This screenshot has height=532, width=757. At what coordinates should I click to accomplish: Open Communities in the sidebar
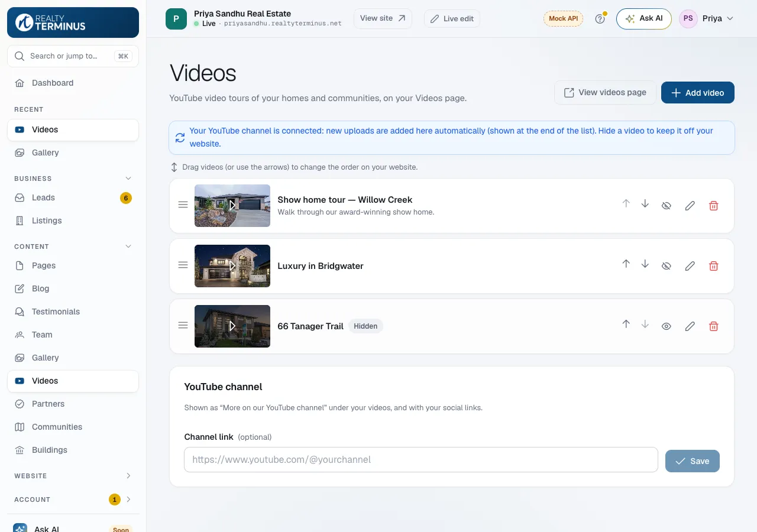[73, 427]
